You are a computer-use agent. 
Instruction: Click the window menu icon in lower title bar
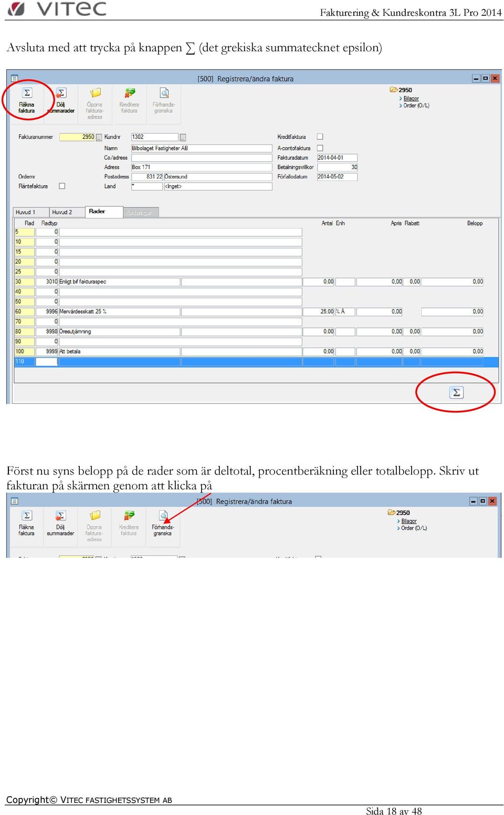point(14,501)
